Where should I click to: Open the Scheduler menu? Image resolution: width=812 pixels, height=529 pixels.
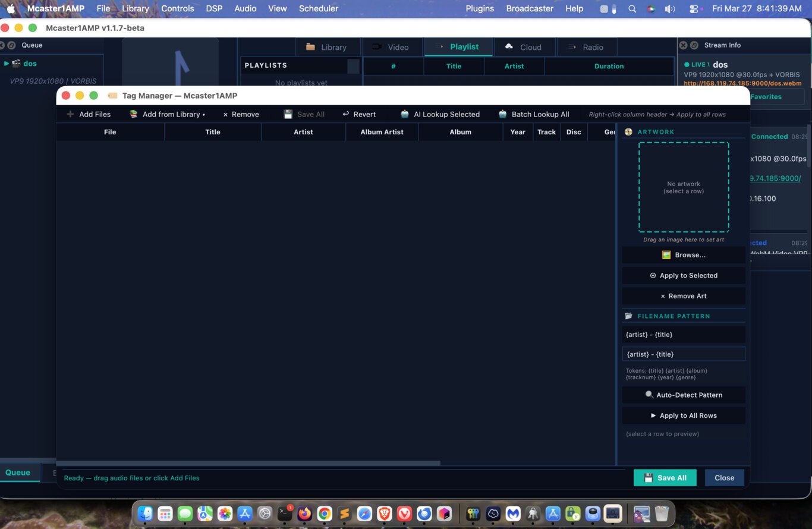coord(319,8)
